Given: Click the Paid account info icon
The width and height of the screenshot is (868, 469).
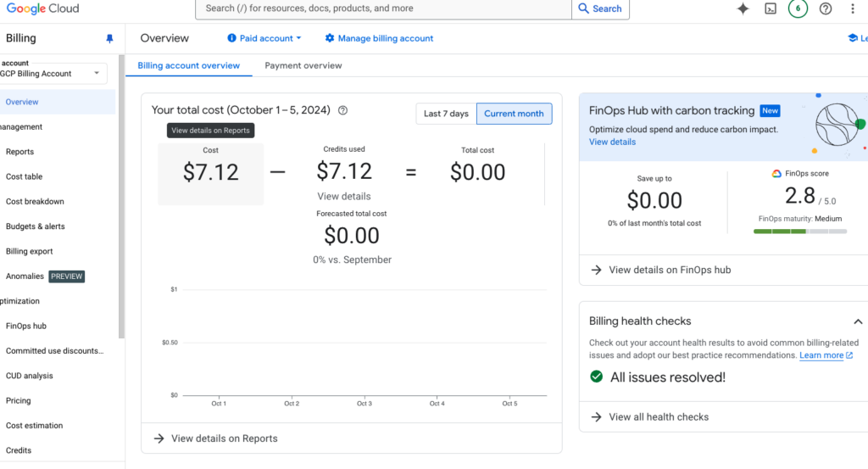Looking at the screenshot, I should pos(231,37).
